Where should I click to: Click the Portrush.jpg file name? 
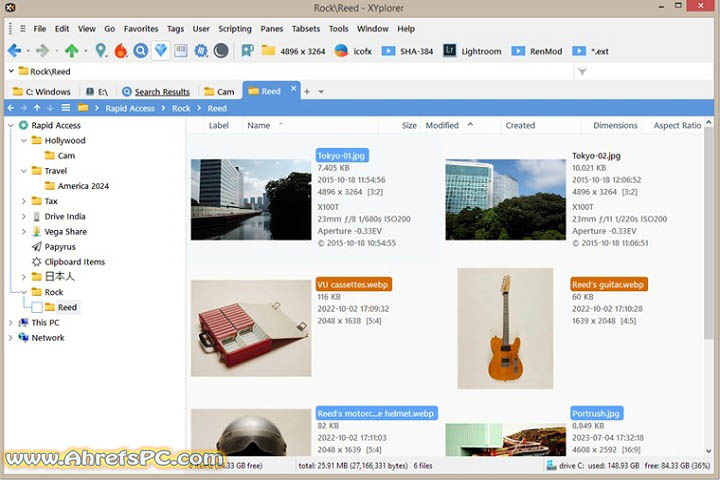tap(596, 413)
